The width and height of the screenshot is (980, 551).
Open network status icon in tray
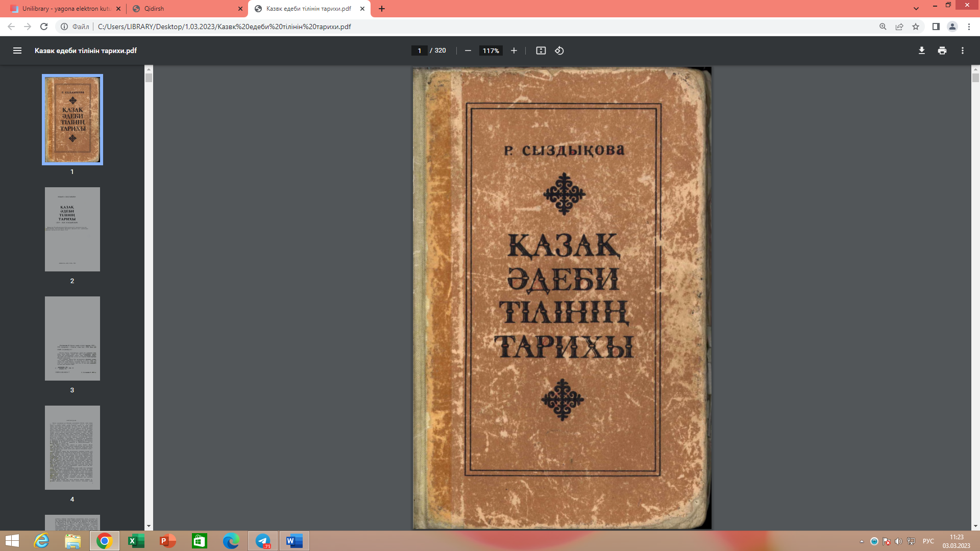(x=911, y=541)
